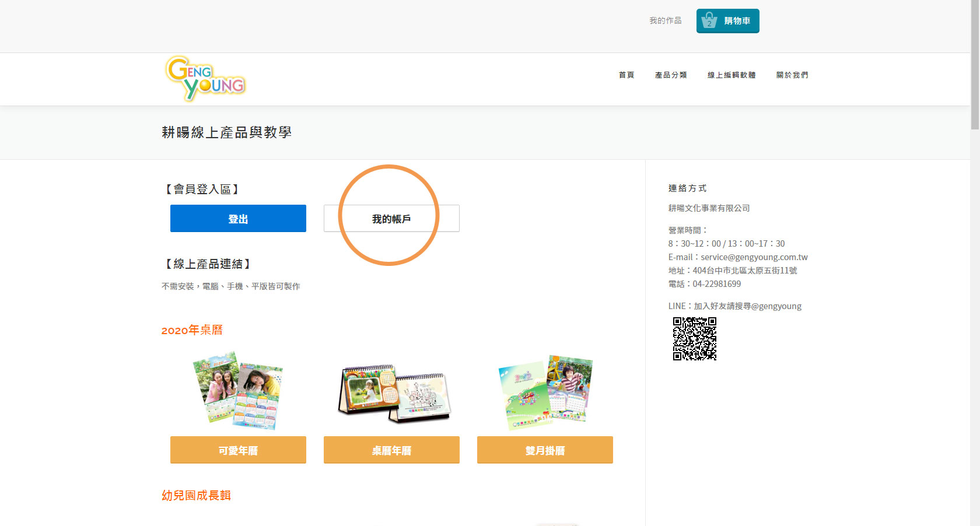Open the 購物車 shopping cart button
Viewport: 980px width, 526px height.
tap(727, 21)
